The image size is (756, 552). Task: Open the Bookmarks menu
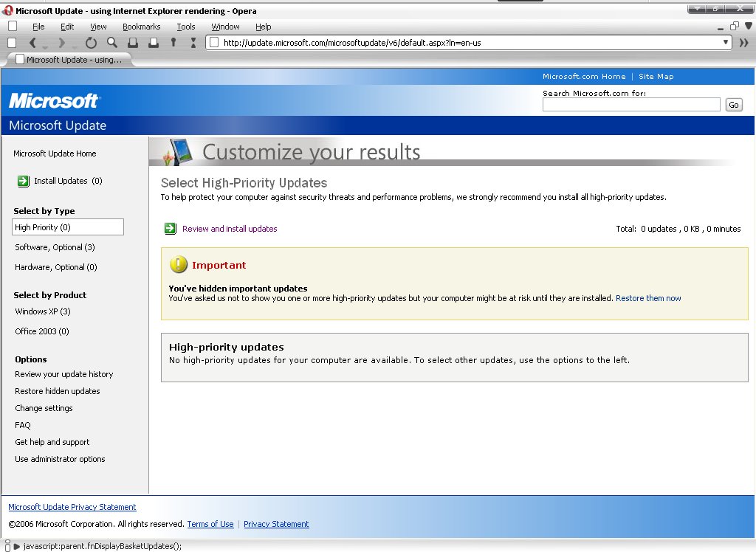point(141,27)
